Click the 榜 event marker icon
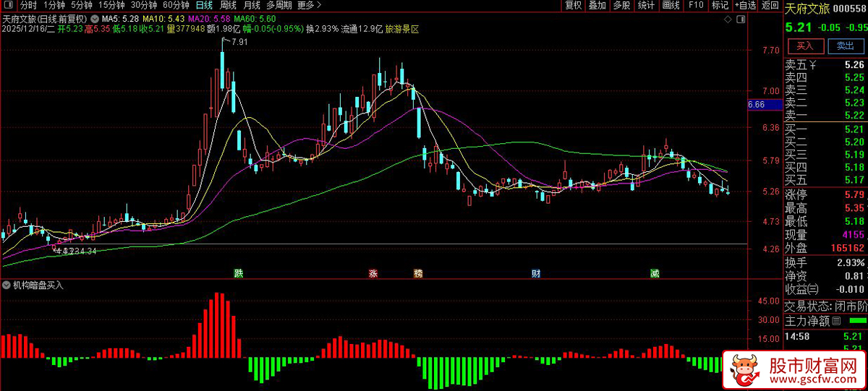The width and height of the screenshot is (868, 391). (418, 273)
